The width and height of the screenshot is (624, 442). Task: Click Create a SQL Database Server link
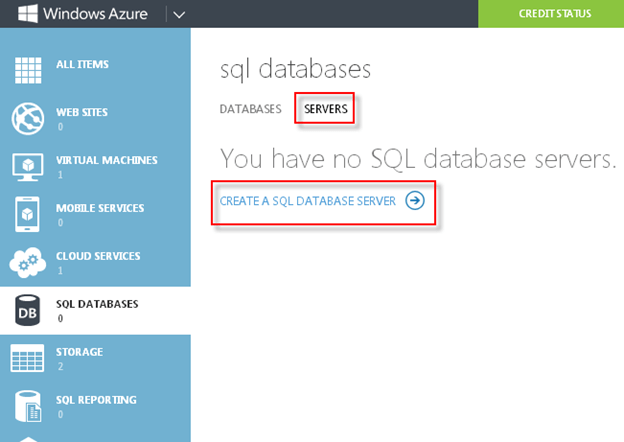pyautogui.click(x=308, y=201)
